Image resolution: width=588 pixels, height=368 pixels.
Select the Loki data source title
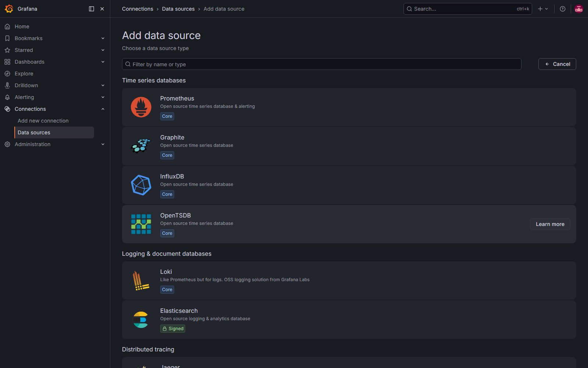(x=166, y=272)
